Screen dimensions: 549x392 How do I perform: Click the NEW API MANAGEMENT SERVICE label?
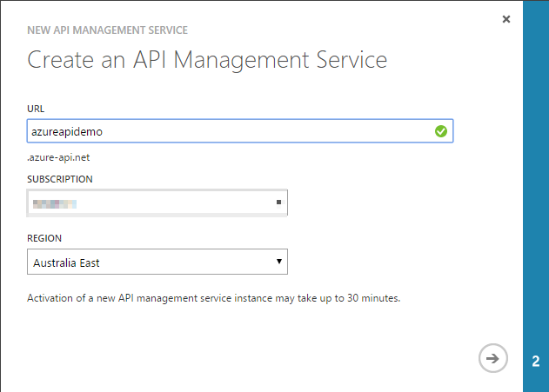click(108, 30)
